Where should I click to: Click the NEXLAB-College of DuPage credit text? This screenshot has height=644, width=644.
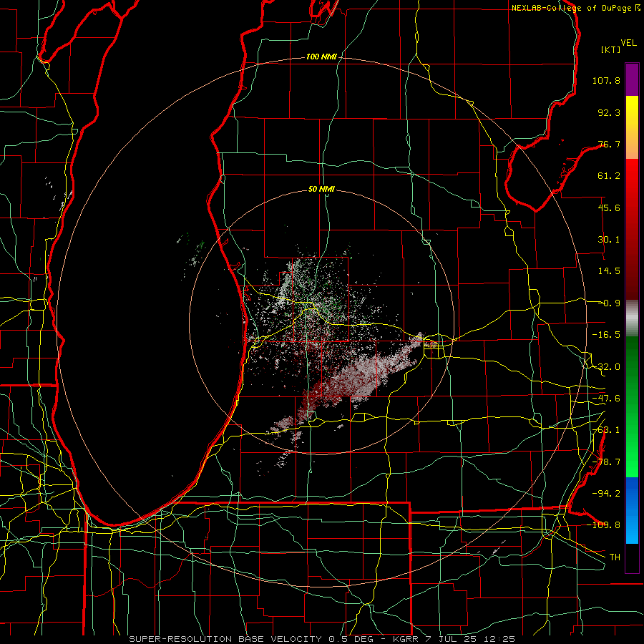[576, 8]
